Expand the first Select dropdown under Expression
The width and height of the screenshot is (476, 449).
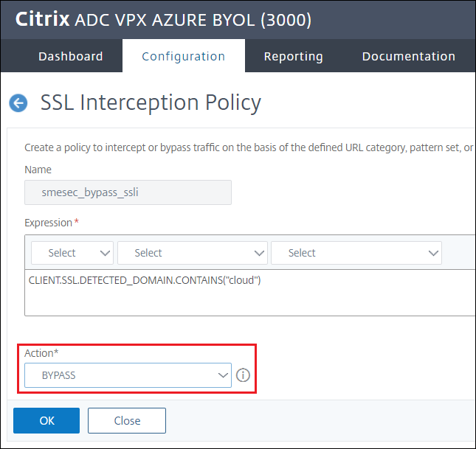click(72, 252)
